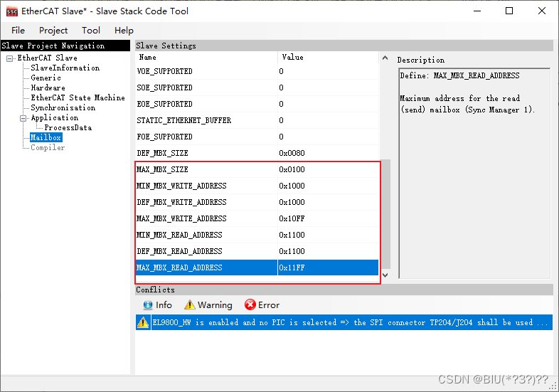Select the EtherCAT Slave root item
This screenshot has height=392, width=559.
click(48, 58)
